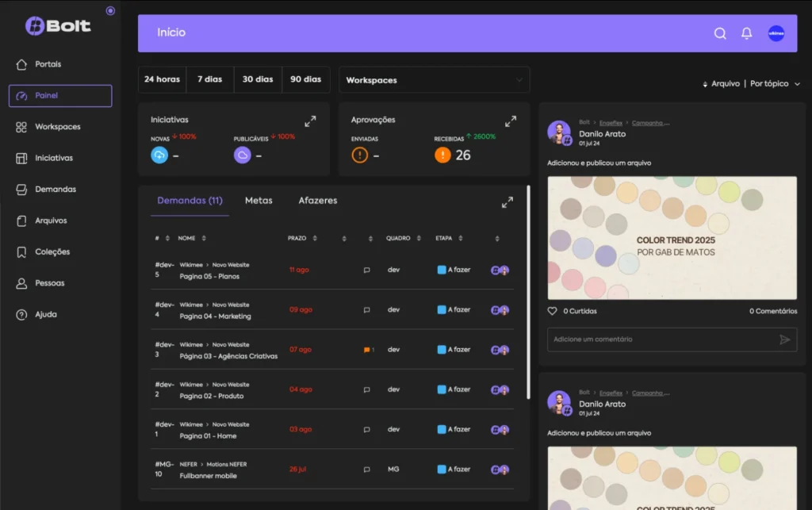Screen dimensions: 812x510
Task: Click the search magnifier icon in header
Action: [720, 33]
